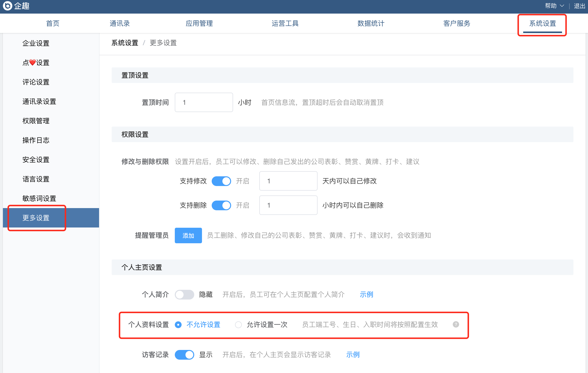Turn off the 访客记录 switch
The width and height of the screenshot is (588, 373).
click(x=184, y=355)
